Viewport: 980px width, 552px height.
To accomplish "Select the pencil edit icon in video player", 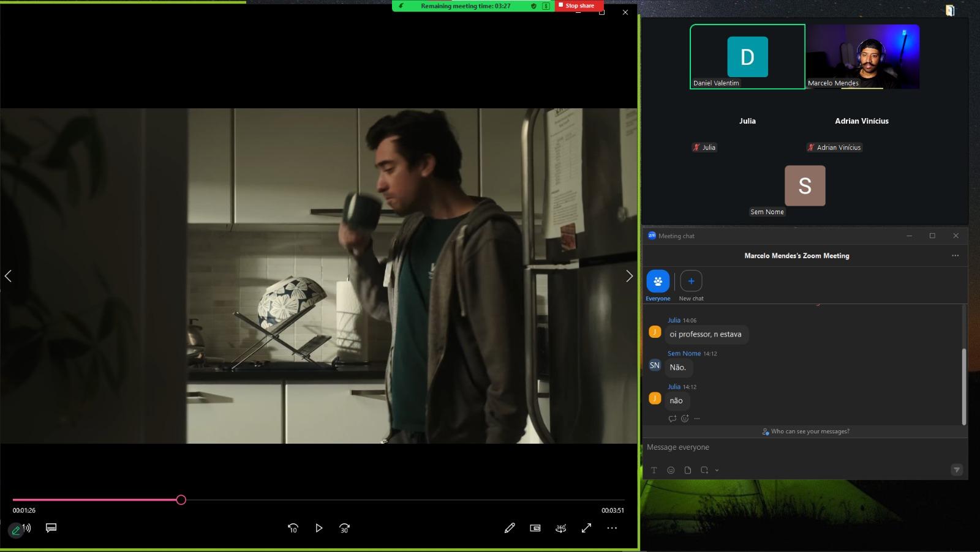I will tap(510, 528).
